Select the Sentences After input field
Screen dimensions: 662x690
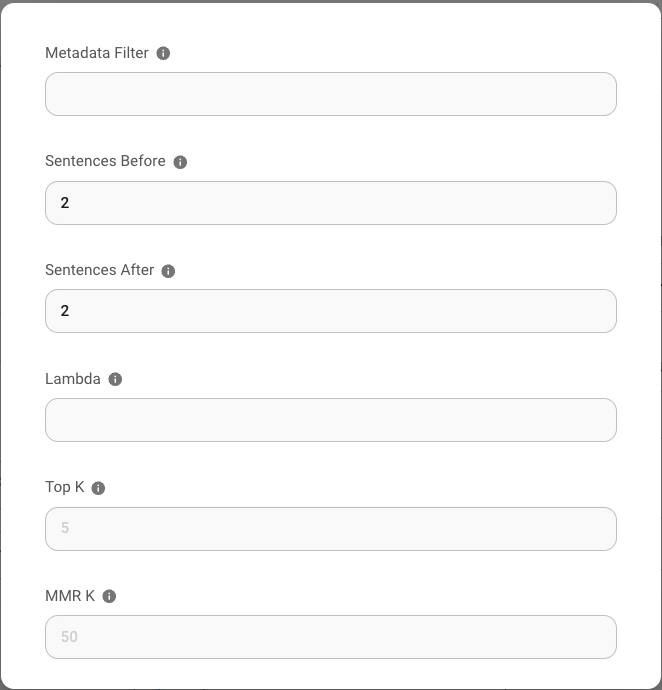tap(330, 311)
